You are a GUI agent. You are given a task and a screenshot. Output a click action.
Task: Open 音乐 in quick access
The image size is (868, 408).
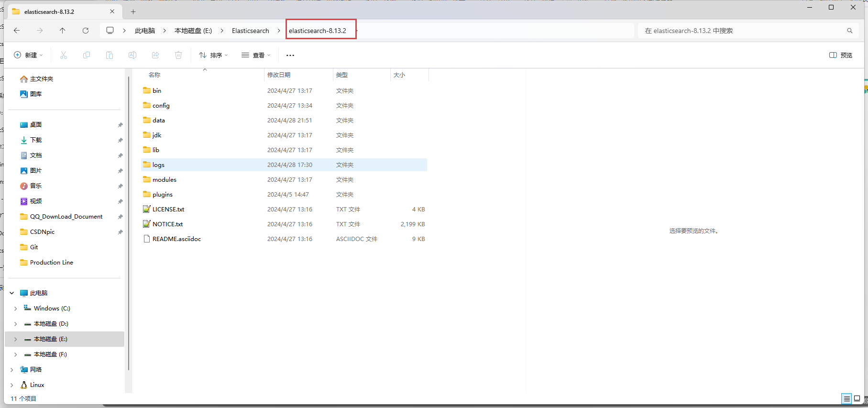tap(31, 186)
